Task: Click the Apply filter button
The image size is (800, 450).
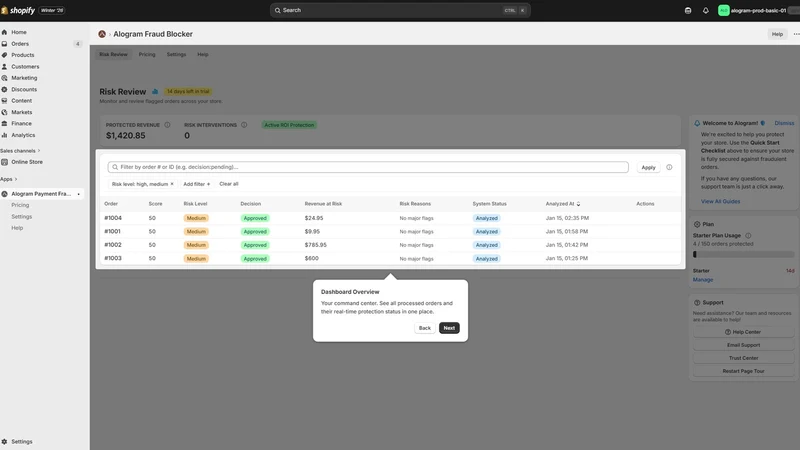Action: (648, 167)
